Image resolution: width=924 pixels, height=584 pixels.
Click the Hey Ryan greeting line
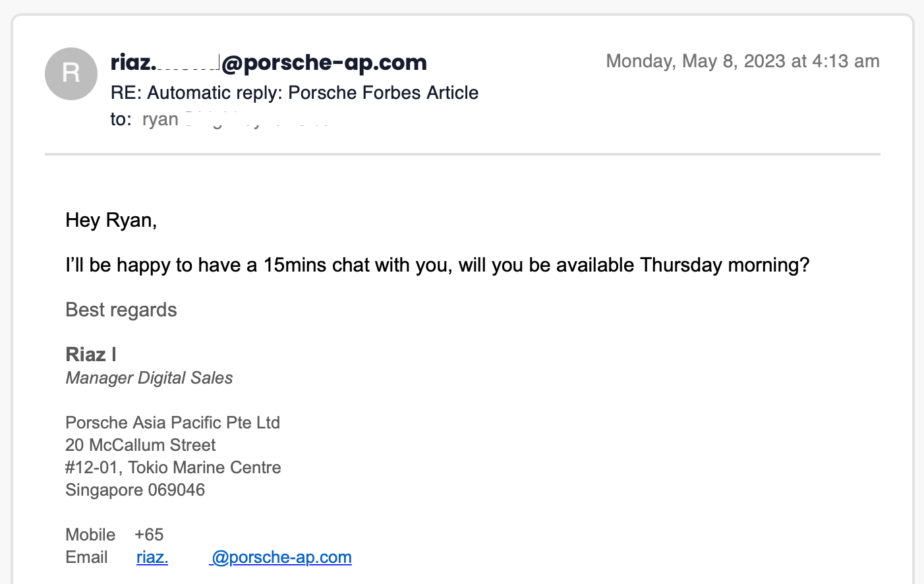point(111,220)
